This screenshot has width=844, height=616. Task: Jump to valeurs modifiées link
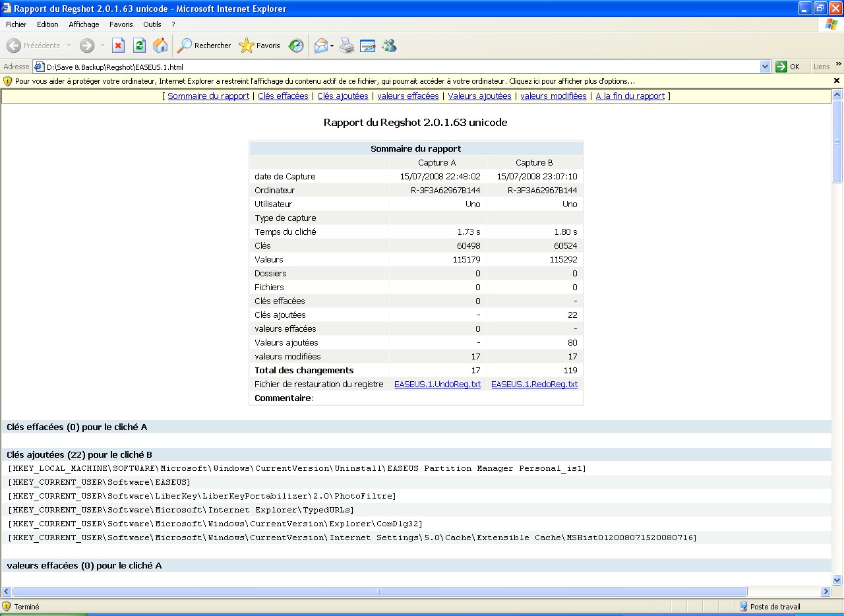tap(554, 96)
